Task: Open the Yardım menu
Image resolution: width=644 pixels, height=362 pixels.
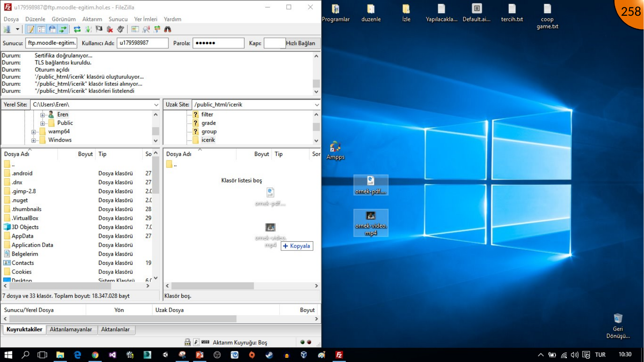Action: point(172,19)
